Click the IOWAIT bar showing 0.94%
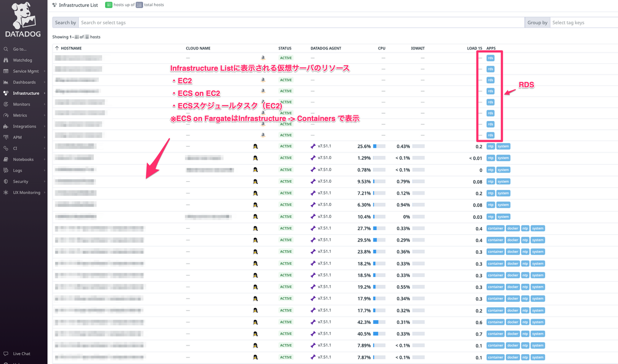Screen dimensions: 618x364 [x=419, y=205]
